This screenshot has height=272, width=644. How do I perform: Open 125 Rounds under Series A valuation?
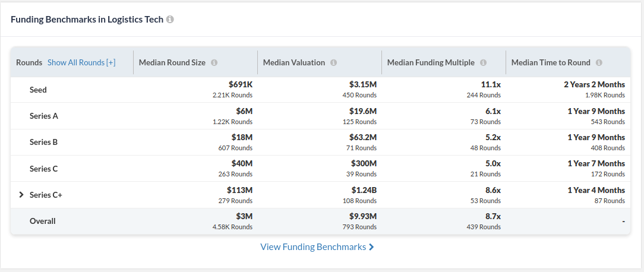pyautogui.click(x=359, y=122)
